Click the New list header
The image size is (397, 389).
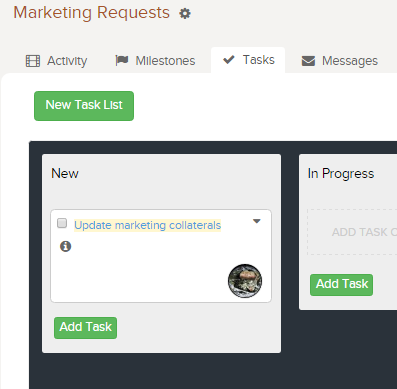(x=65, y=173)
